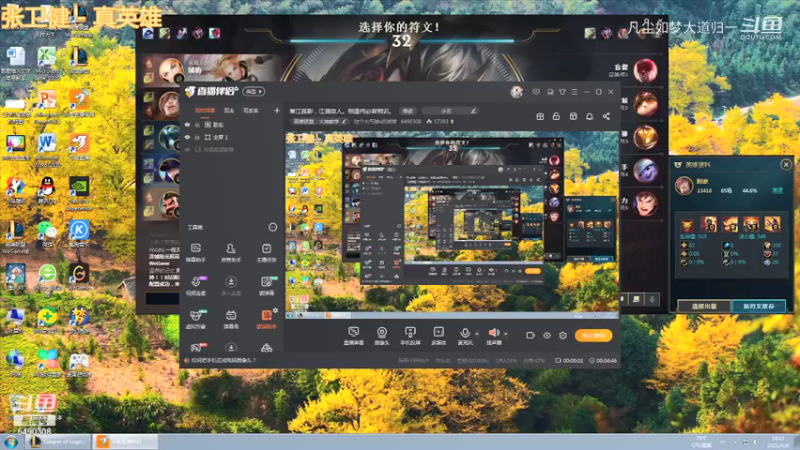Open the screen capture tool beside camera
Image resolution: width=800 pixels, height=450 pixels.
click(x=353, y=335)
